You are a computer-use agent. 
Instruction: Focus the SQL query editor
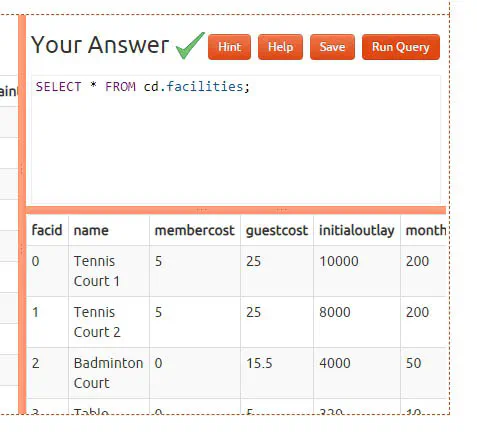(x=236, y=139)
